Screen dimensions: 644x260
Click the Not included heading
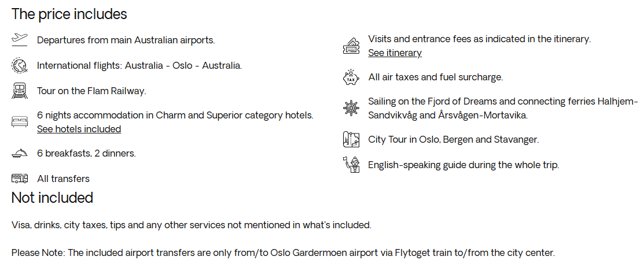tap(52, 198)
